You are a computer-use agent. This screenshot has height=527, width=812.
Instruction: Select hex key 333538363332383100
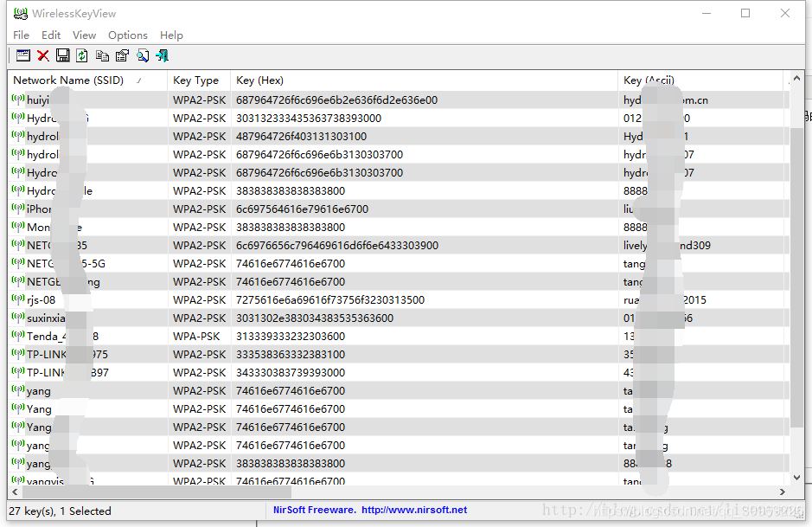click(291, 354)
